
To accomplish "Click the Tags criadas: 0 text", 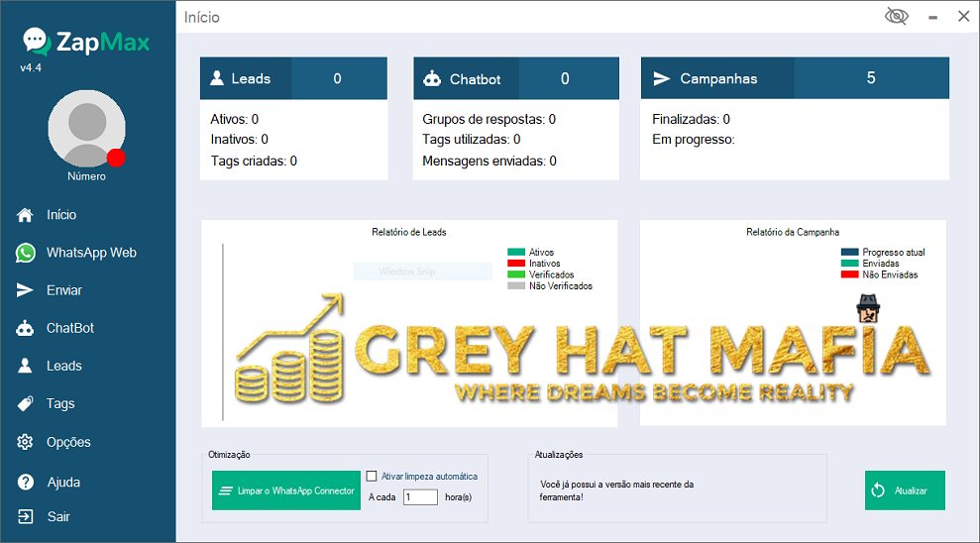I will pos(254,162).
